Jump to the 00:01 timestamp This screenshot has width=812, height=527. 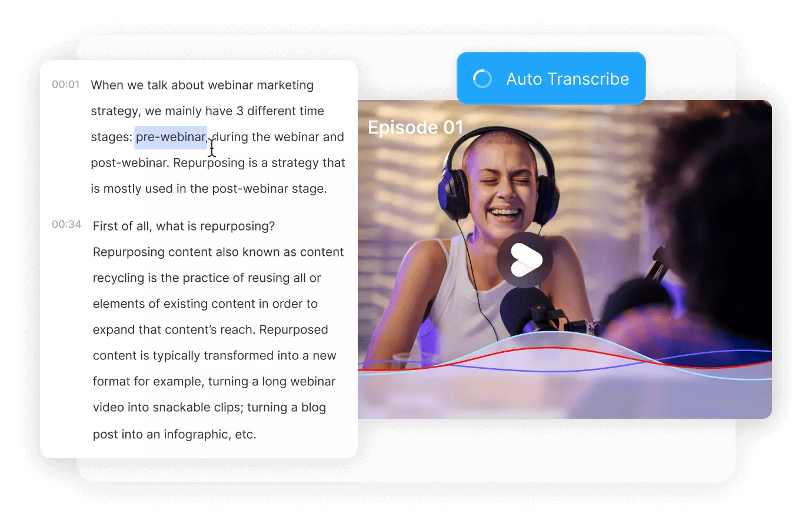point(66,85)
